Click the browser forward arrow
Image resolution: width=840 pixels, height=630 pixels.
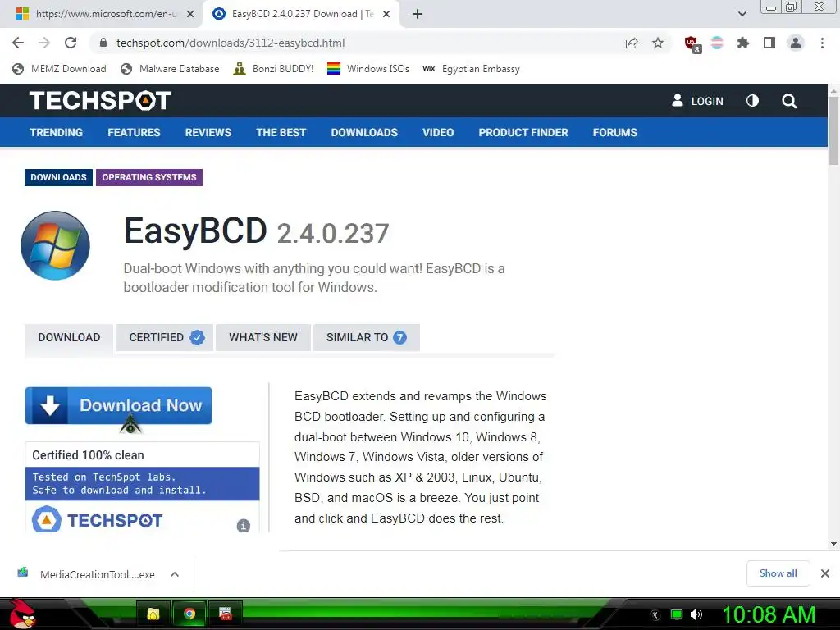(44, 43)
